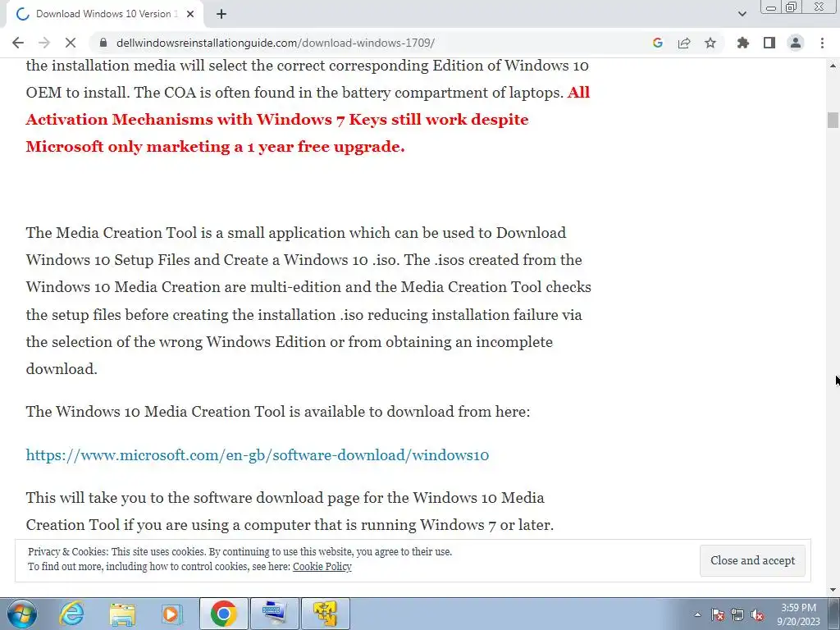
Task: Open Action Center flag icon
Action: pyautogui.click(x=718, y=614)
